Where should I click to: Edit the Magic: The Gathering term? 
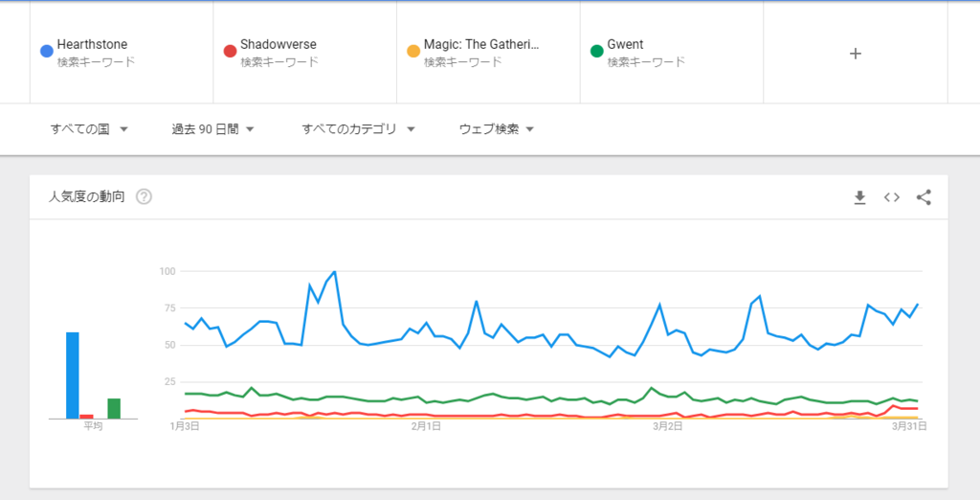481,45
